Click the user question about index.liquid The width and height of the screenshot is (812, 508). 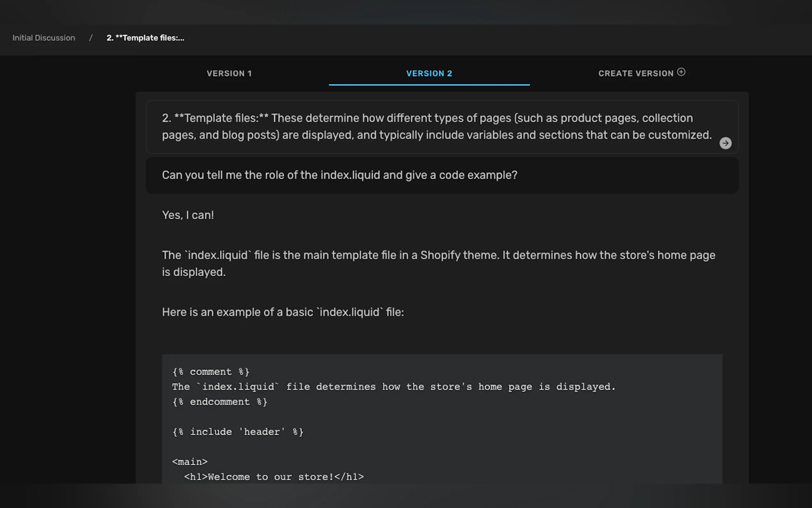pos(340,175)
